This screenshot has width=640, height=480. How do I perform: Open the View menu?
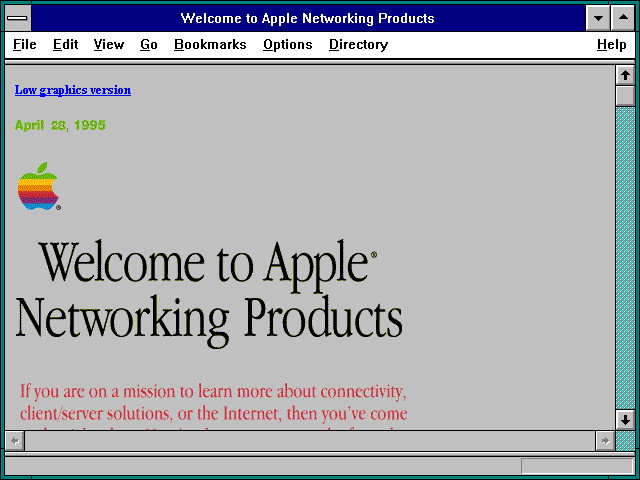point(109,44)
